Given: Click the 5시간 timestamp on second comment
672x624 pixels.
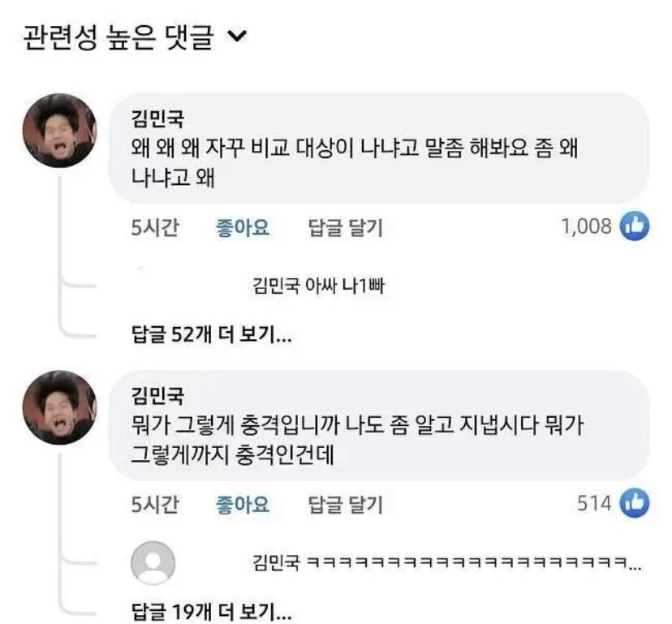Looking at the screenshot, I should (155, 505).
